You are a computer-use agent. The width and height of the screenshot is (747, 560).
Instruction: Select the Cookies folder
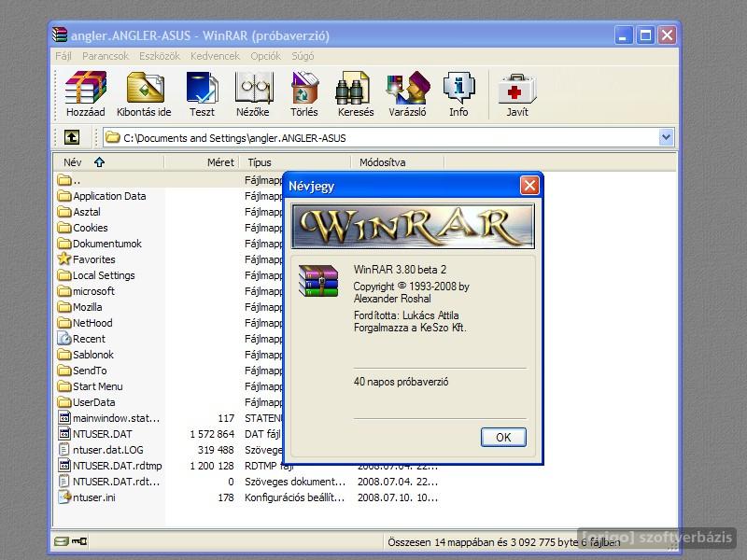point(83,228)
